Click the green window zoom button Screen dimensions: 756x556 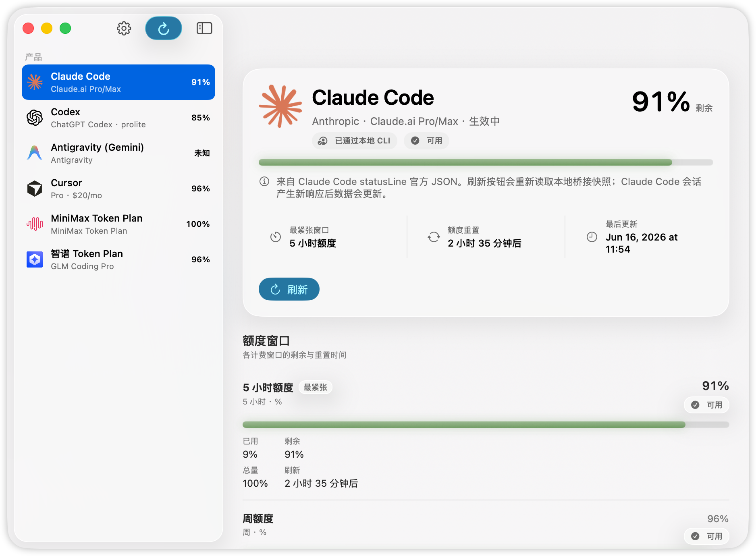65,28
